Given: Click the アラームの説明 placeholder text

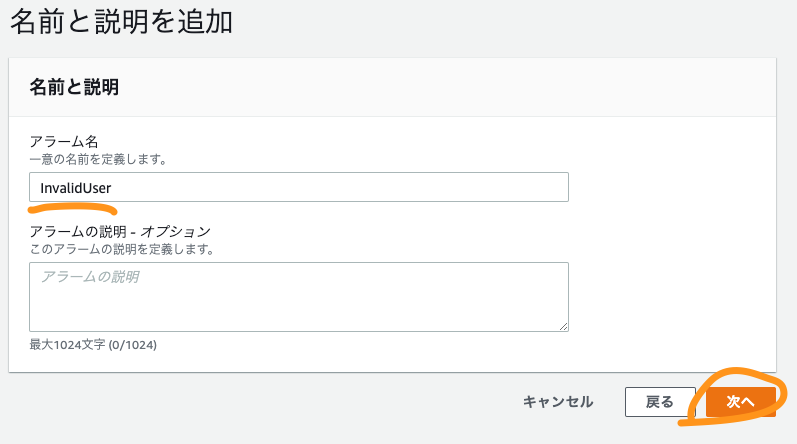Looking at the screenshot, I should click(90, 277).
